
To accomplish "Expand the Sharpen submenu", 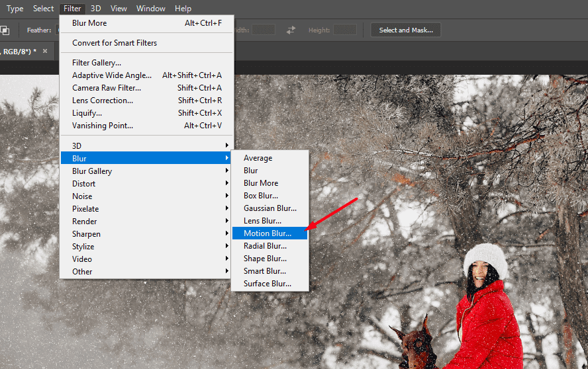I will pyautogui.click(x=146, y=233).
